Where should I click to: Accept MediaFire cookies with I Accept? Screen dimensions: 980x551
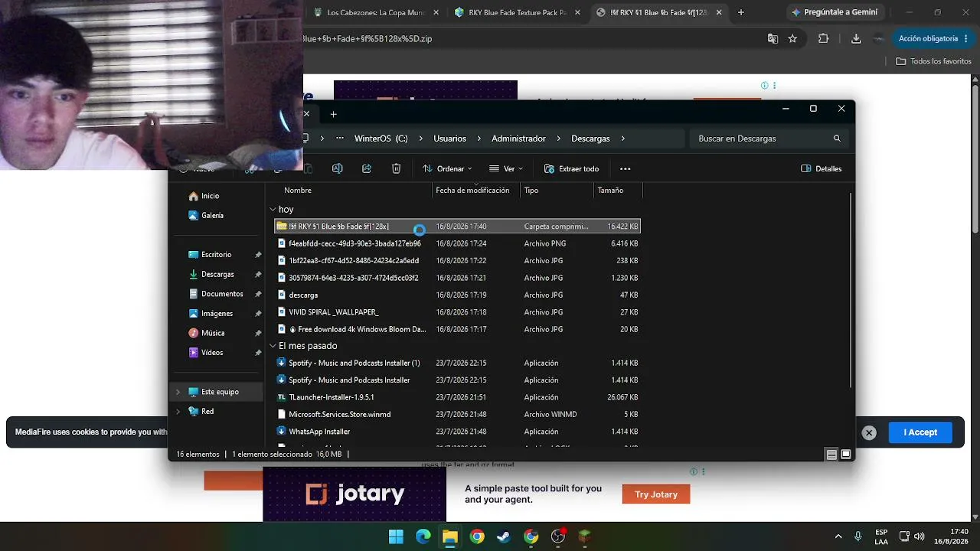click(920, 432)
